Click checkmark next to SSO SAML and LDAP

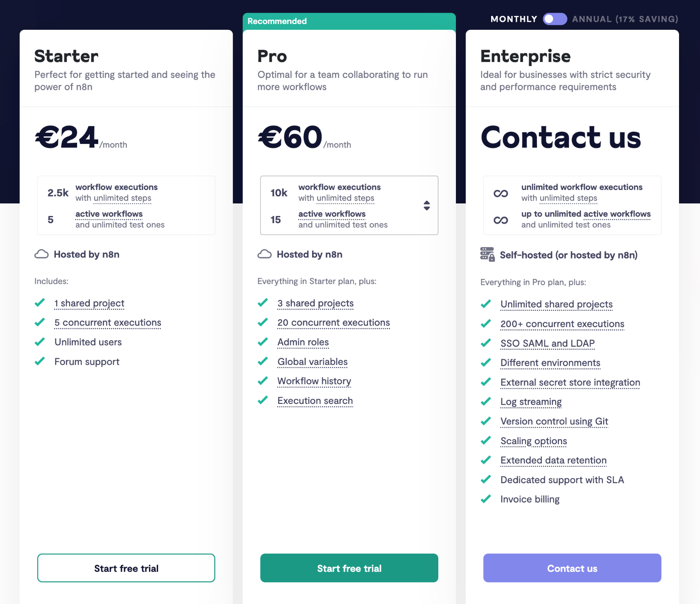click(x=486, y=343)
